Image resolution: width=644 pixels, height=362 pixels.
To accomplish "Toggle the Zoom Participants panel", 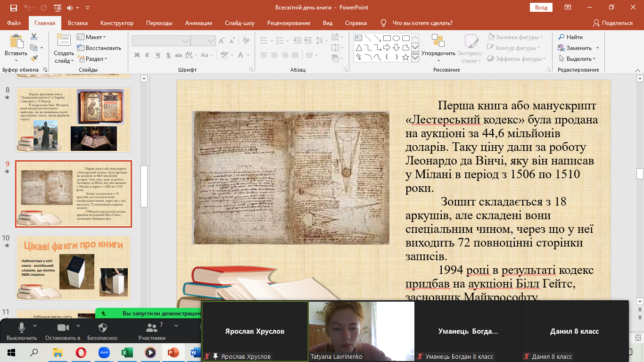I will (x=151, y=328).
